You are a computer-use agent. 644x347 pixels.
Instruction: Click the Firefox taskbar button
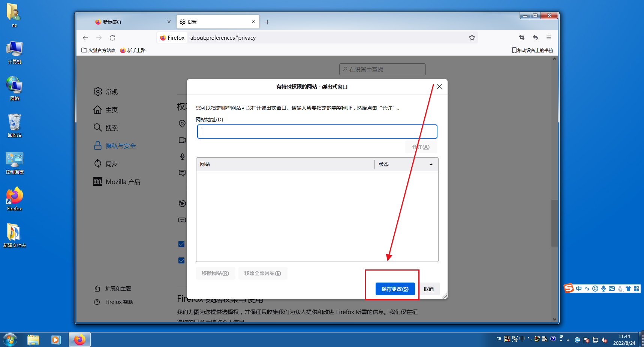coord(79,340)
